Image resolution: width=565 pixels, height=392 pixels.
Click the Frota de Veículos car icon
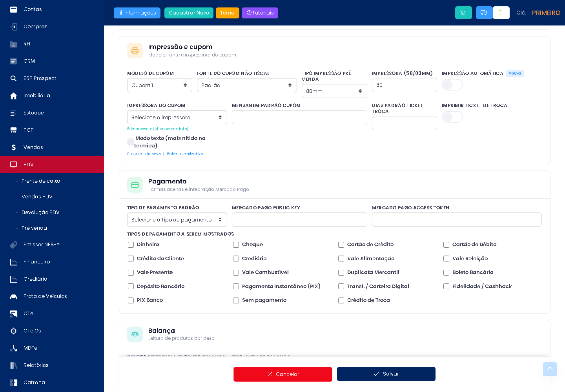click(x=13, y=296)
